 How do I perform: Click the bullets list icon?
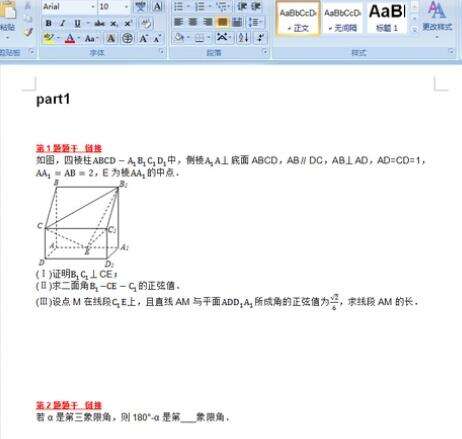click(x=180, y=6)
